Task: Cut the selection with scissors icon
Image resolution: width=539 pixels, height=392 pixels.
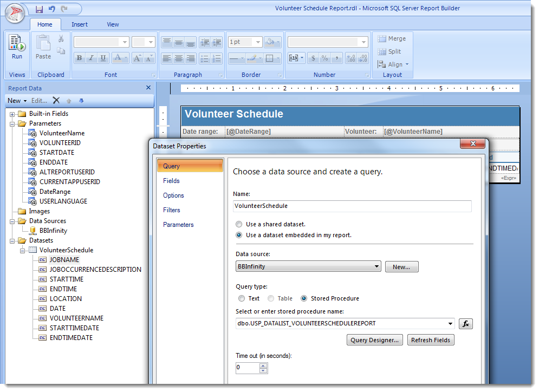Action: (61, 38)
